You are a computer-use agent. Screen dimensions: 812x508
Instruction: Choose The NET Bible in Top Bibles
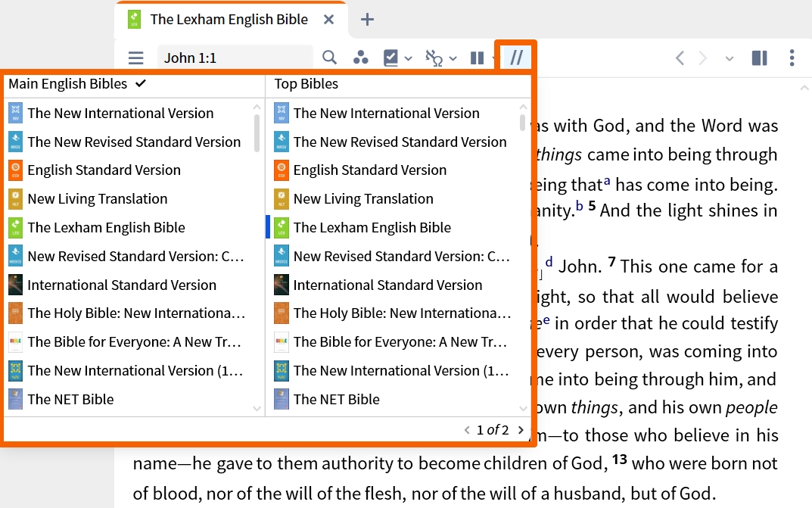coord(394,399)
